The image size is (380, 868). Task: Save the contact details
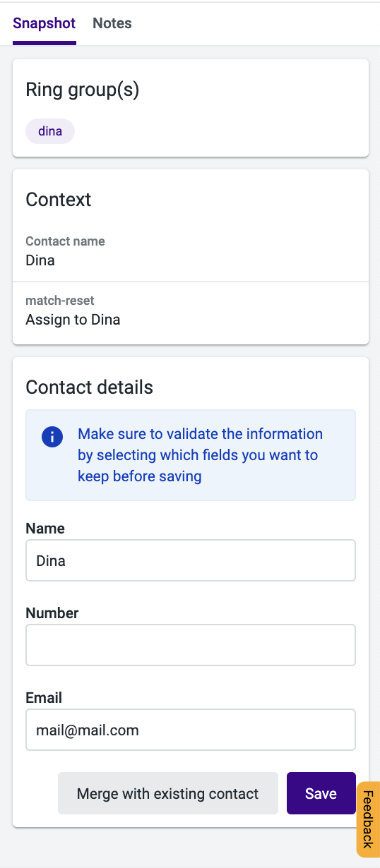[321, 794]
